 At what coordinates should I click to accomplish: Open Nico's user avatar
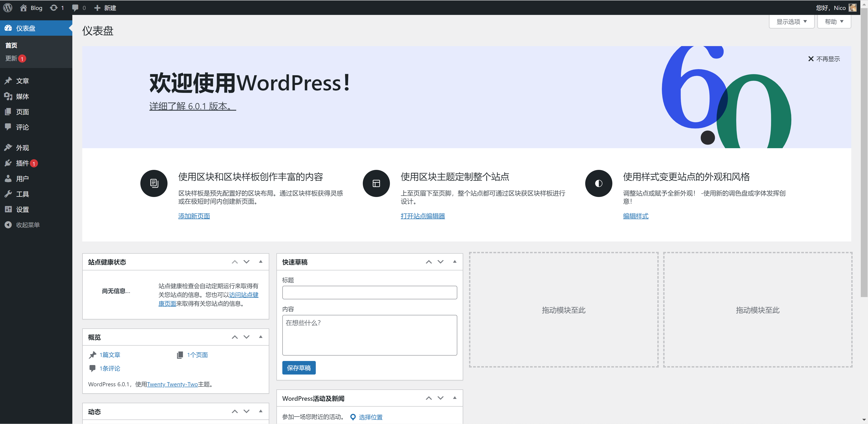(852, 8)
